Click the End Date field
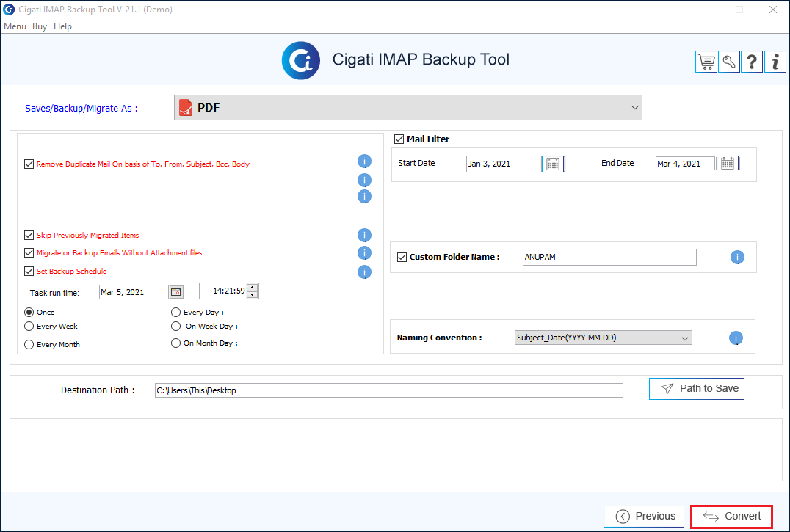 pos(685,164)
